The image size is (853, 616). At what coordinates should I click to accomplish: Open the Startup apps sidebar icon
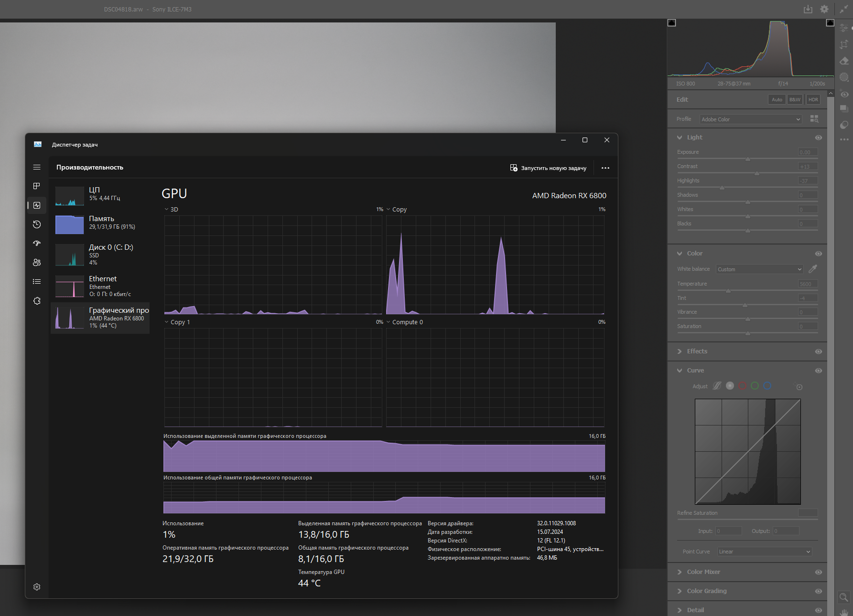click(37, 244)
